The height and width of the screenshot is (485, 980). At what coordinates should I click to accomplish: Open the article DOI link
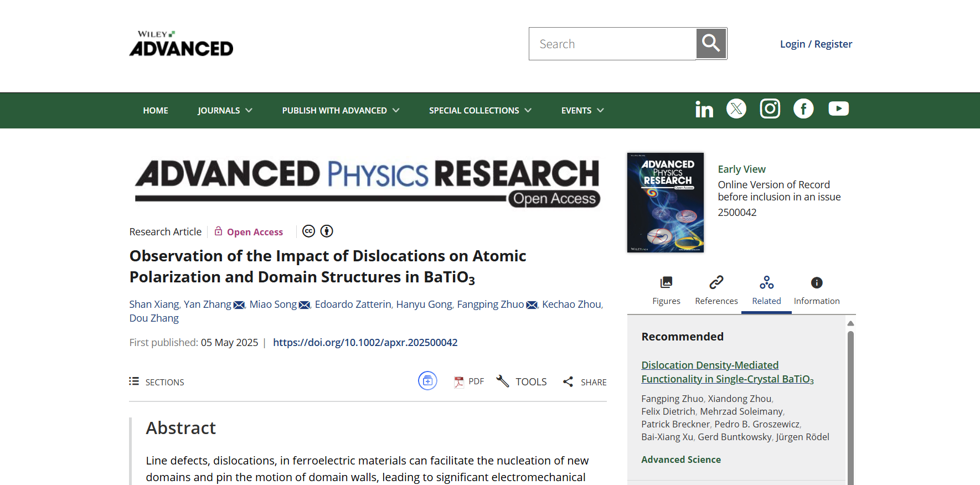click(x=365, y=343)
